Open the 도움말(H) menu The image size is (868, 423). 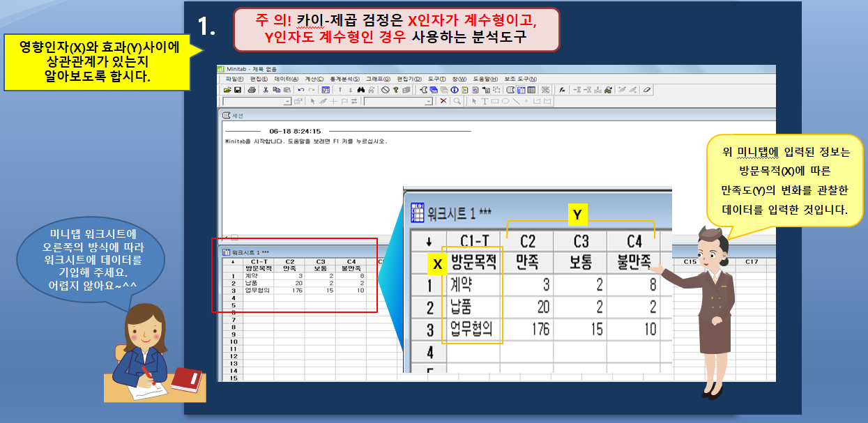click(x=486, y=79)
